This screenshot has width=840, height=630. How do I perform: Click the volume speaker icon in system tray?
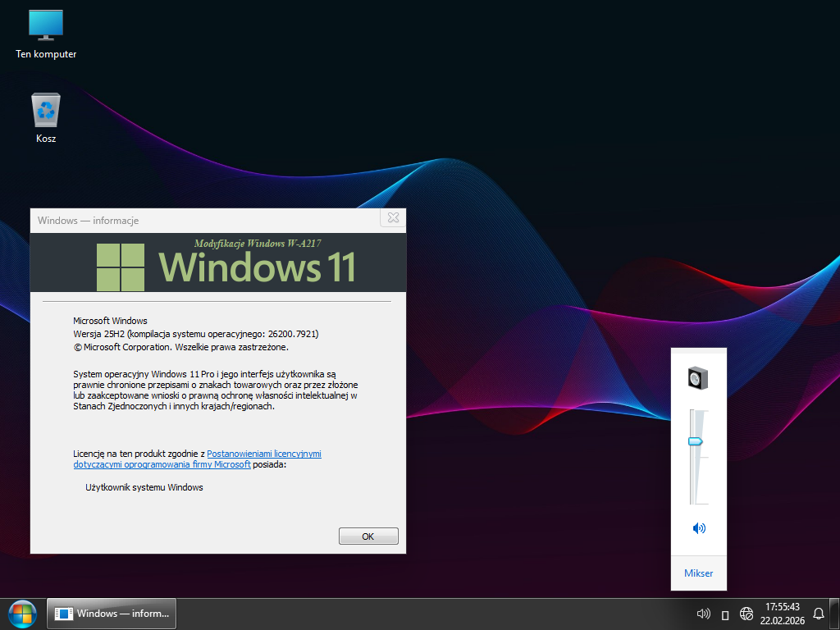click(703, 614)
